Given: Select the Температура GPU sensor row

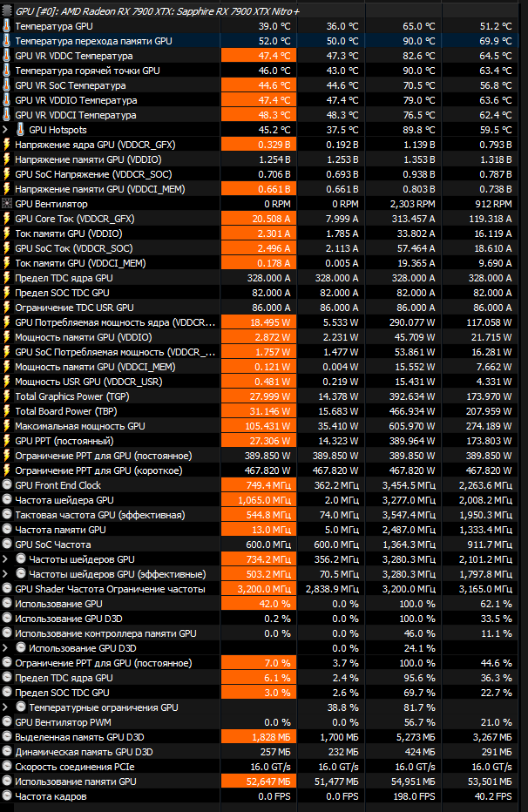Looking at the screenshot, I should point(260,26).
